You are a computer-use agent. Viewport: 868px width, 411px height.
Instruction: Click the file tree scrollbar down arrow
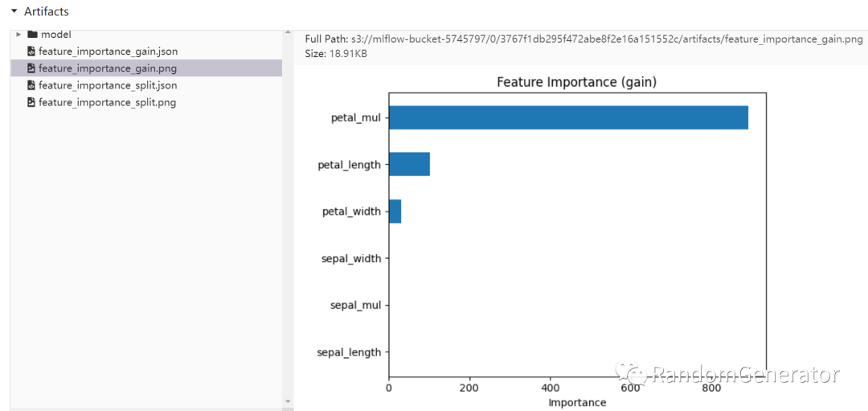(288, 401)
